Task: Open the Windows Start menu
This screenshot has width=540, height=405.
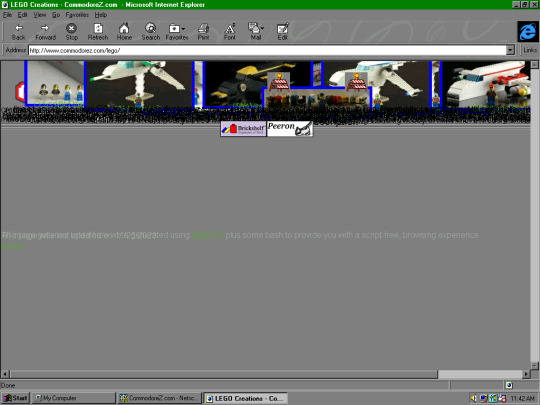Action: pos(15,398)
